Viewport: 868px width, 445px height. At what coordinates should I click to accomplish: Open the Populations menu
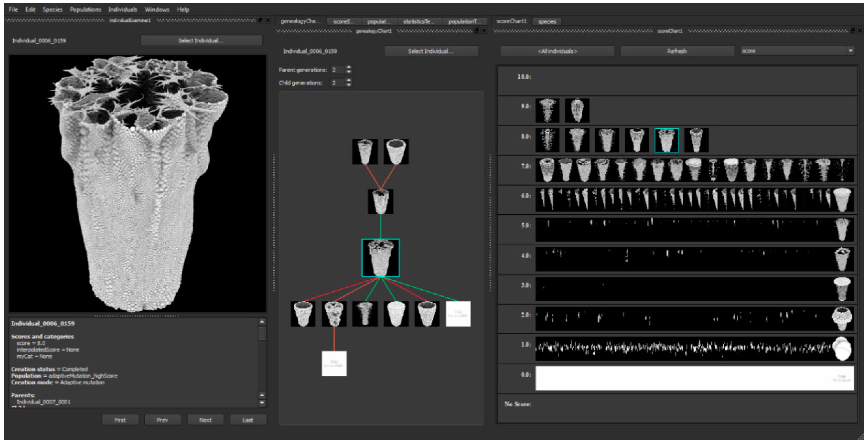click(85, 10)
